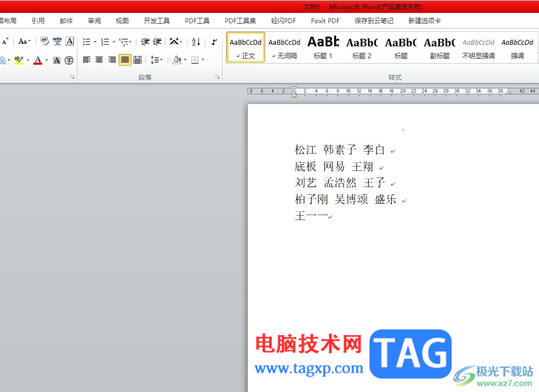539x392 pixels.
Task: Click the text line 柏子刚 吴博颂 盛乐
Action: (345, 199)
